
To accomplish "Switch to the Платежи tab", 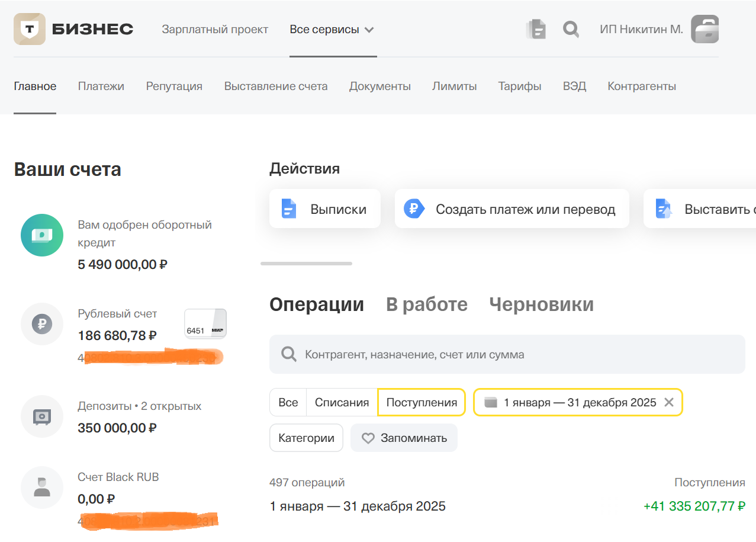I will pos(101,86).
